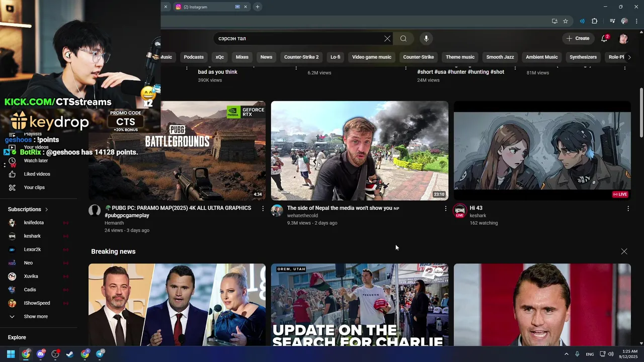Expand the Subscriptions section chevron
644x362 pixels.
47,209
